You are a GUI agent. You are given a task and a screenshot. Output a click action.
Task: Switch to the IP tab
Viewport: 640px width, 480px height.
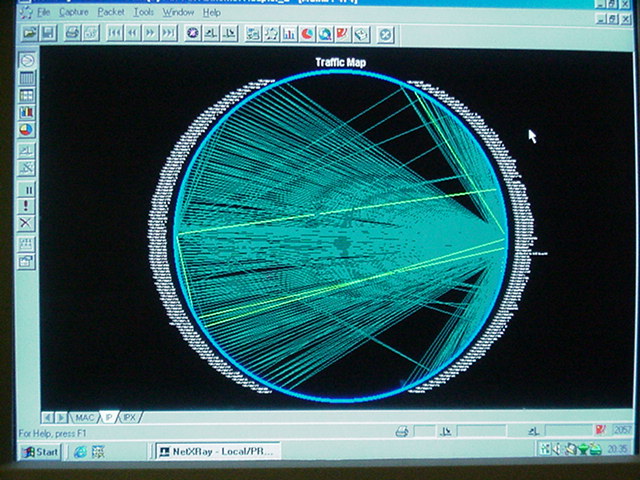pyautogui.click(x=109, y=417)
